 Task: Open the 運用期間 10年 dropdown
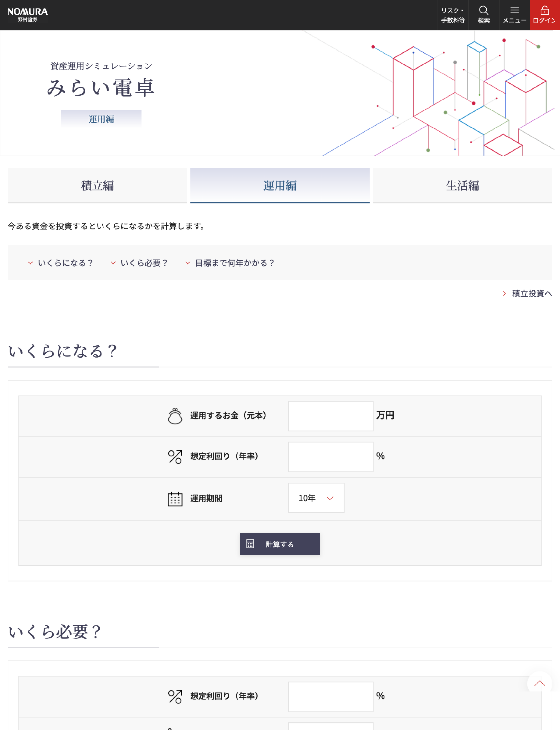click(316, 498)
